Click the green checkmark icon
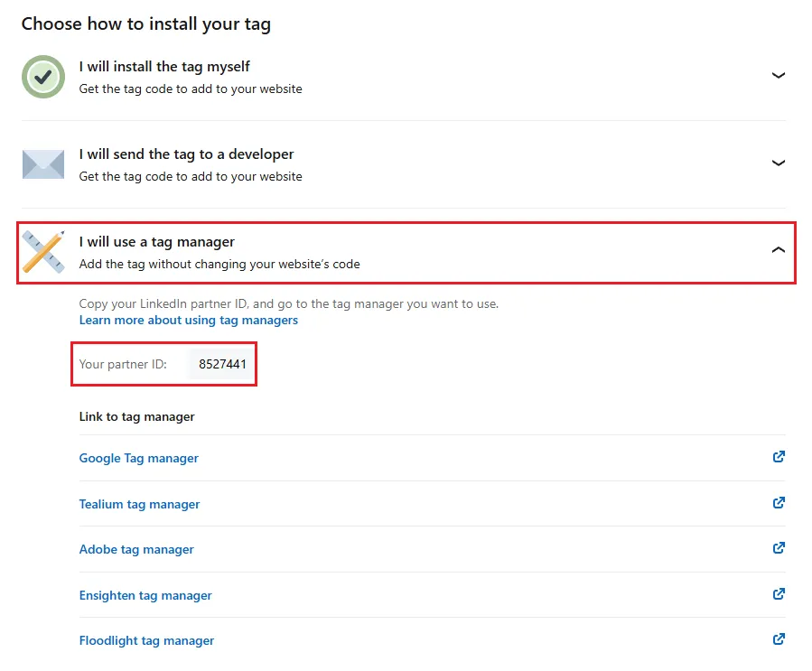The image size is (812, 671). pyautogui.click(x=42, y=76)
